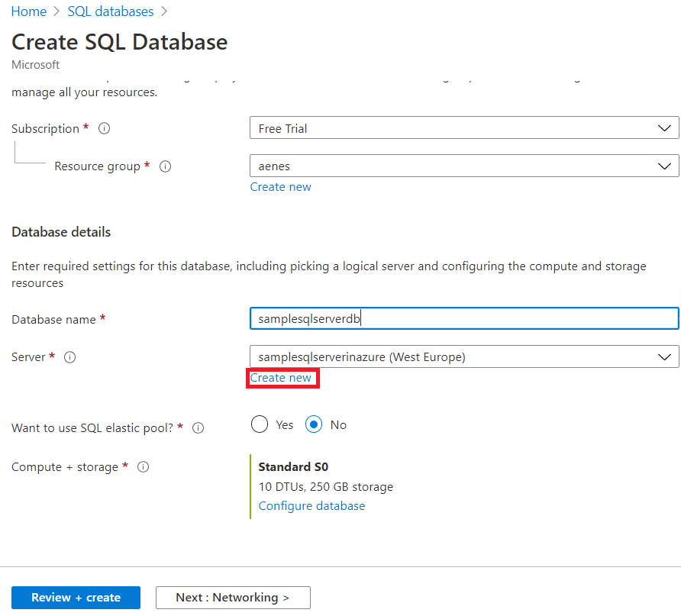Click the Server dropdown chevron
681x616 pixels.
[665, 356]
